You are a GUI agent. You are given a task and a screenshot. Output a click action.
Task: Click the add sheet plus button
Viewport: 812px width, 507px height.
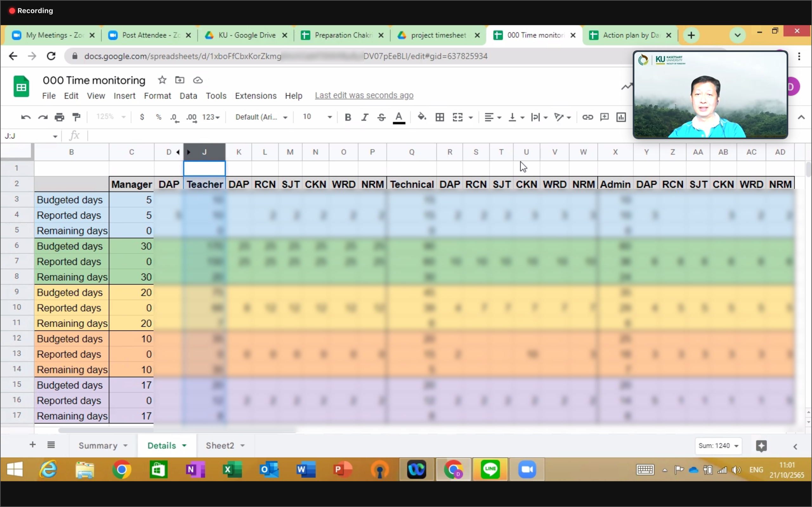tap(33, 445)
